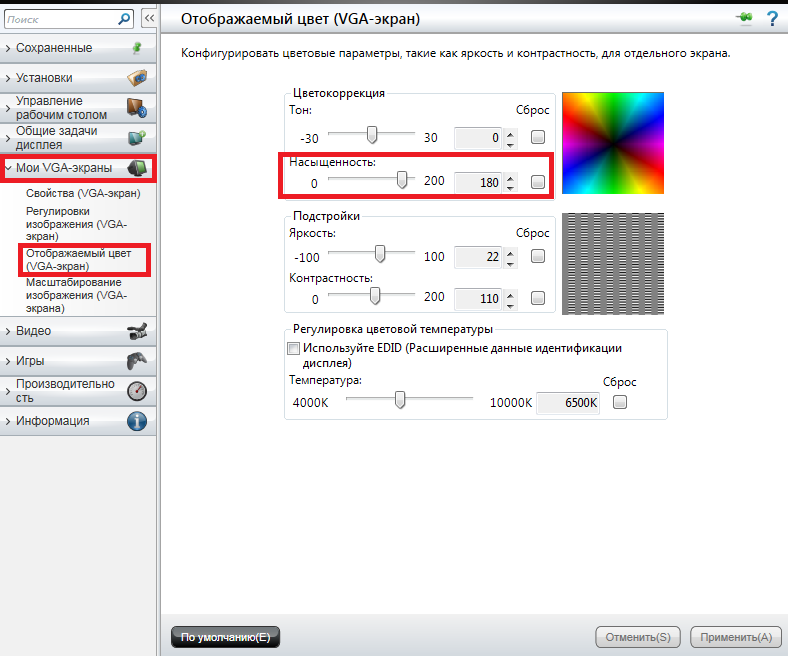The image size is (788, 656).
Task: Click the Температура slider handle
Action: (x=400, y=400)
